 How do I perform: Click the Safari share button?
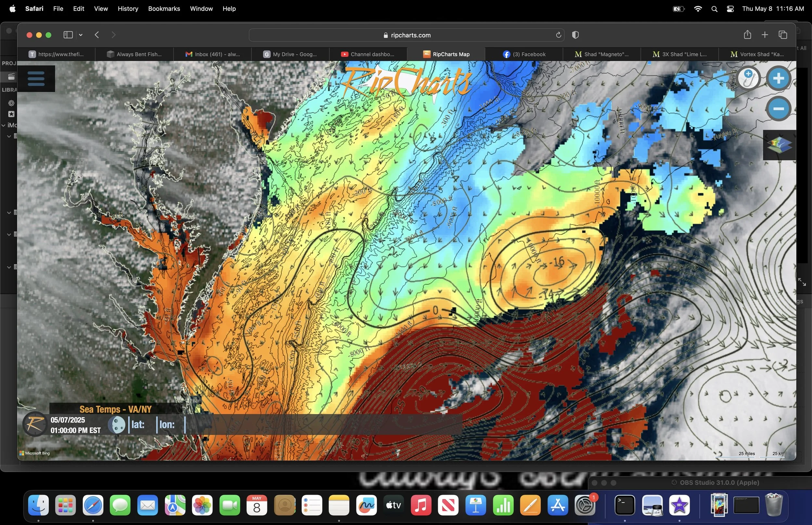click(x=747, y=35)
